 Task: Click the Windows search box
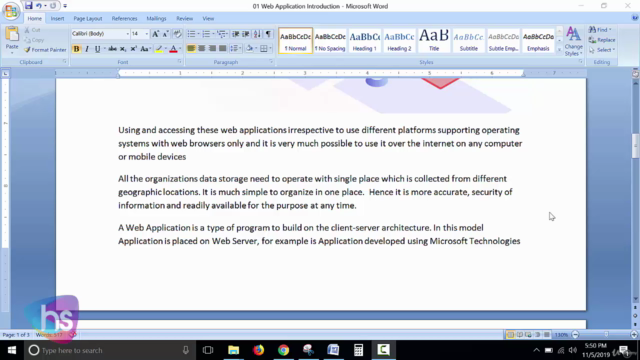(x=108, y=350)
